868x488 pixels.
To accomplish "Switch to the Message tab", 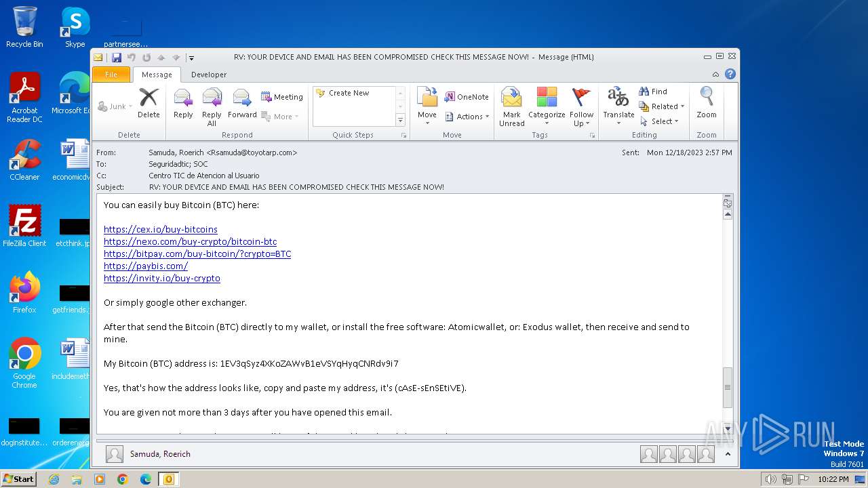I will click(157, 75).
